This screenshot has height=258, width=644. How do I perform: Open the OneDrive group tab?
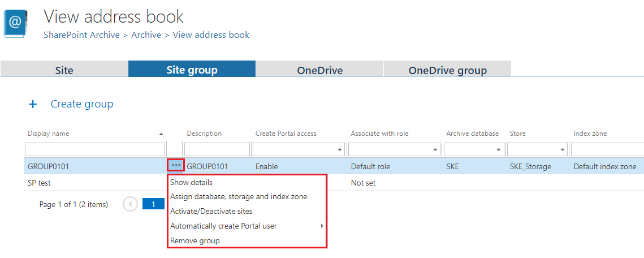pyautogui.click(x=447, y=70)
